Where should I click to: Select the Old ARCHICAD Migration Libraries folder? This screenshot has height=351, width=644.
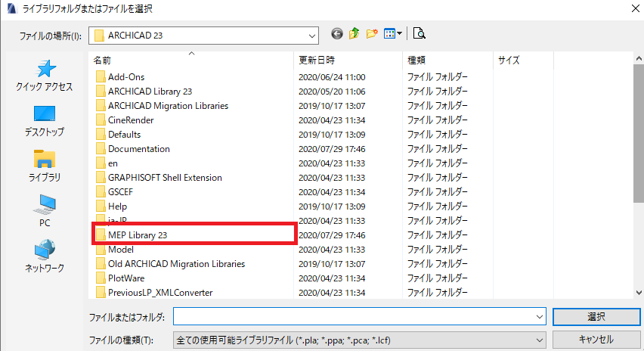tap(176, 264)
